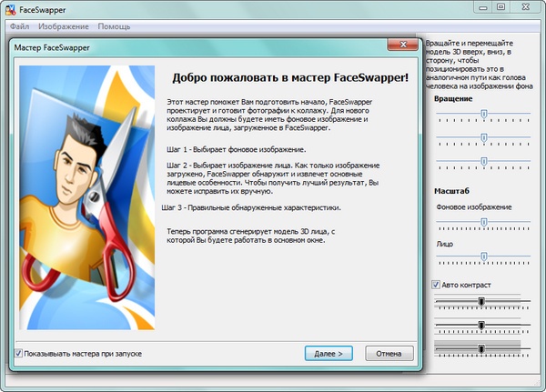Adjust the Лицо scale slider
This screenshot has width=546, height=392.
pos(483,257)
